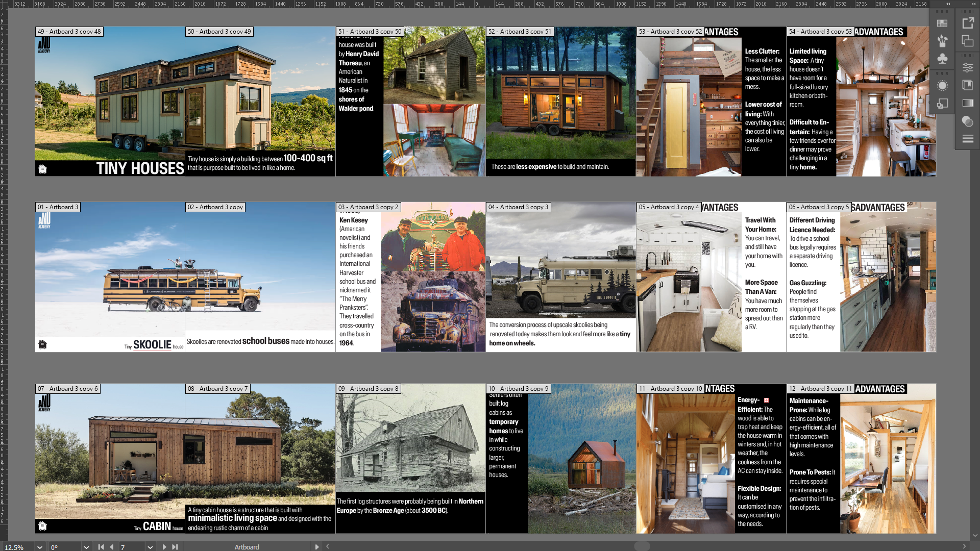Select the '03 - Artboard 3 copy 2' label
The image size is (980, 551).
(369, 207)
